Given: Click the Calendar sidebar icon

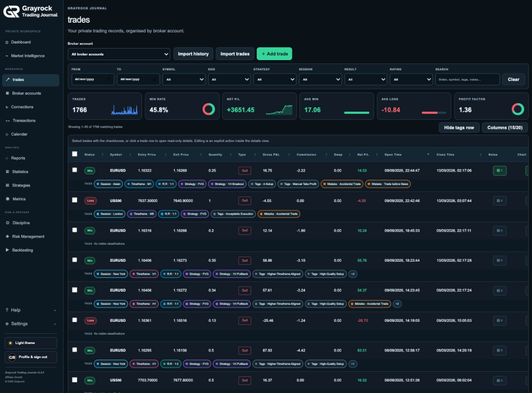Looking at the screenshot, I should tap(7, 134).
